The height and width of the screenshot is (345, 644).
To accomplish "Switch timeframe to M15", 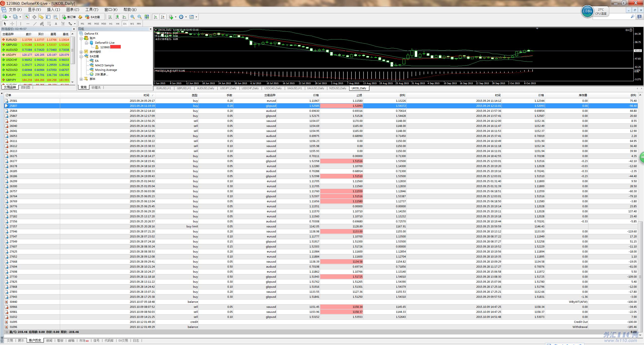I will click(x=97, y=24).
